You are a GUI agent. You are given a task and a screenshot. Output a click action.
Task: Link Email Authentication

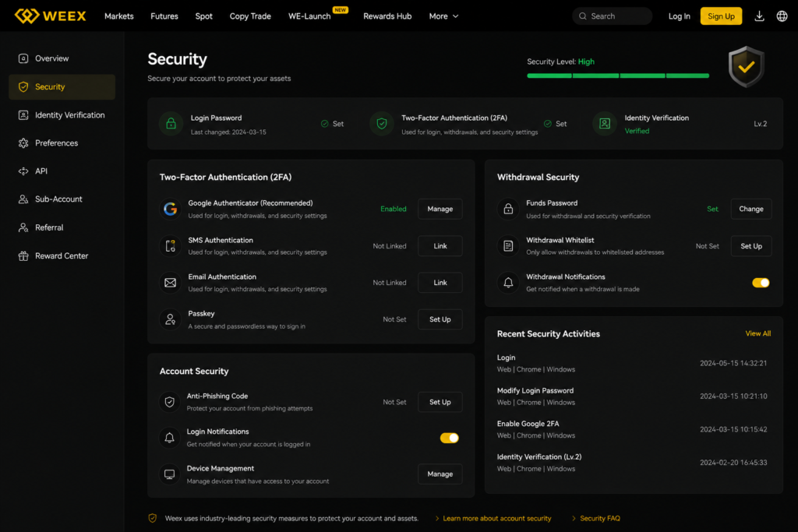440,283
